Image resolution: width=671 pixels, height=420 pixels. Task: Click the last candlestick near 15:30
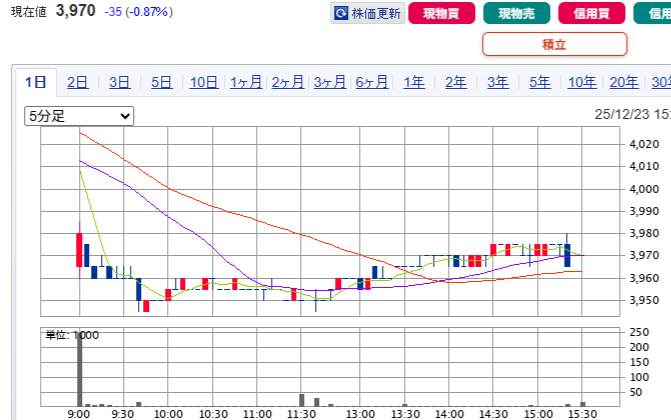coord(567,254)
